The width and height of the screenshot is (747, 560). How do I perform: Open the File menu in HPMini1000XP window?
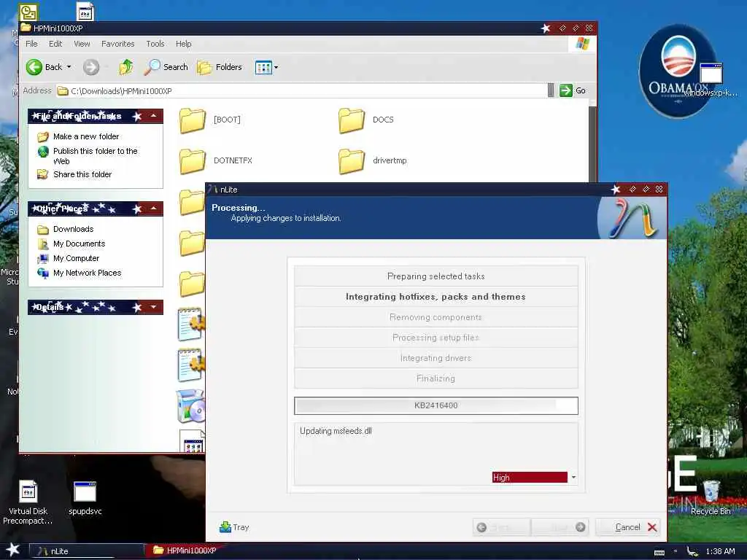click(31, 44)
